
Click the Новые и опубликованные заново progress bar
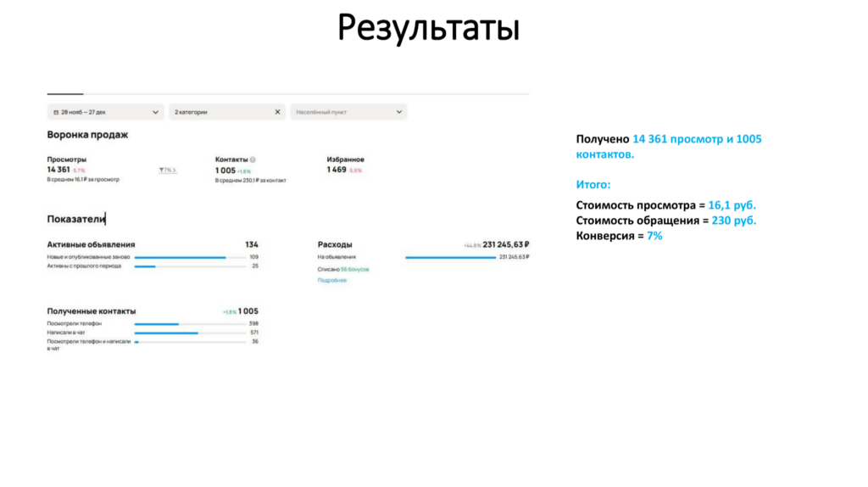191,257
